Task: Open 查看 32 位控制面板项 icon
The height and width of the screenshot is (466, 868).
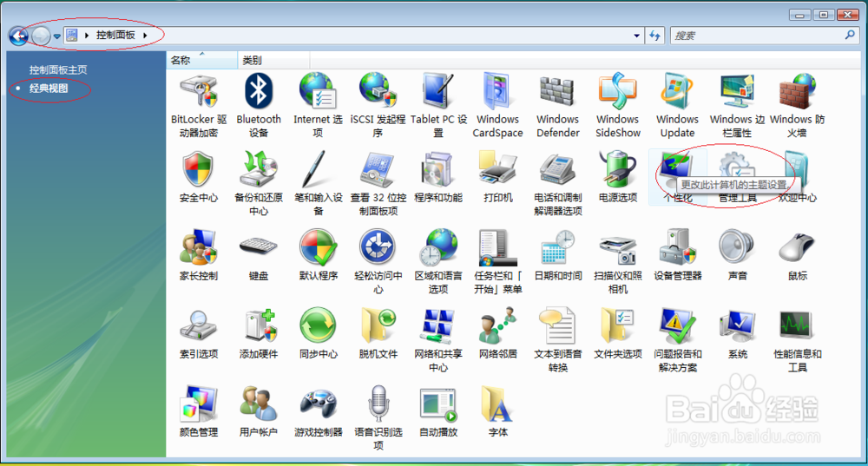Action: click(x=378, y=169)
